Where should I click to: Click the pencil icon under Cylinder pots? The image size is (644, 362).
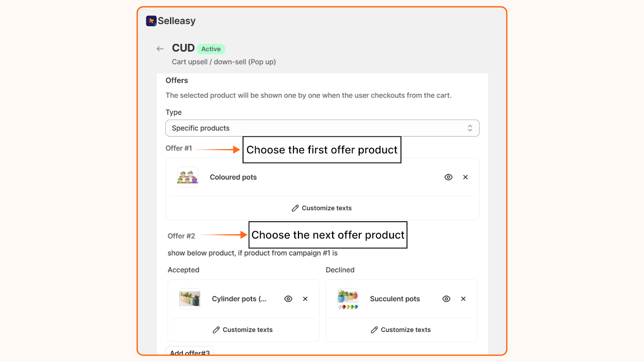tap(216, 329)
